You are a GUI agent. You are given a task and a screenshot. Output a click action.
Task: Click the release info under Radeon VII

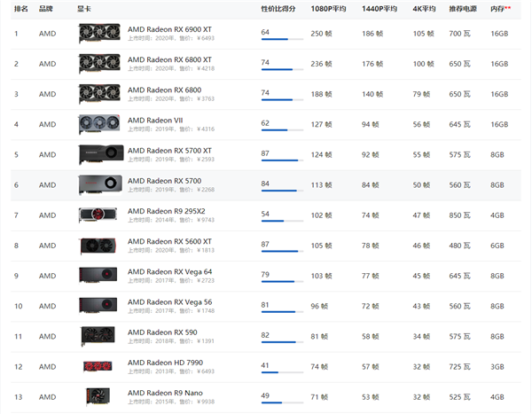(171, 129)
